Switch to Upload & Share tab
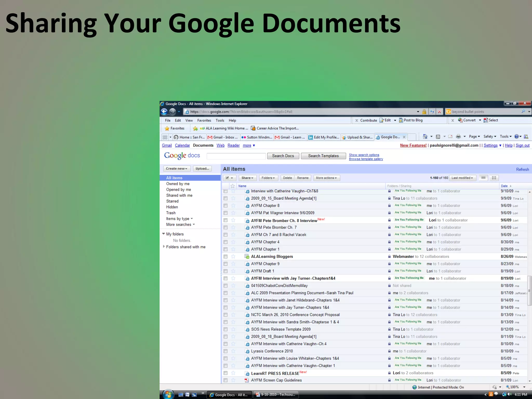 point(357,137)
